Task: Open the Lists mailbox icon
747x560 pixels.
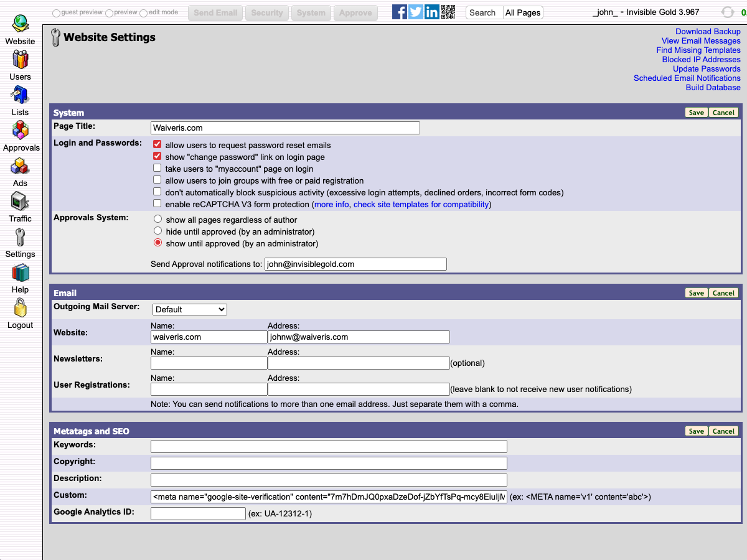Action: [x=20, y=95]
